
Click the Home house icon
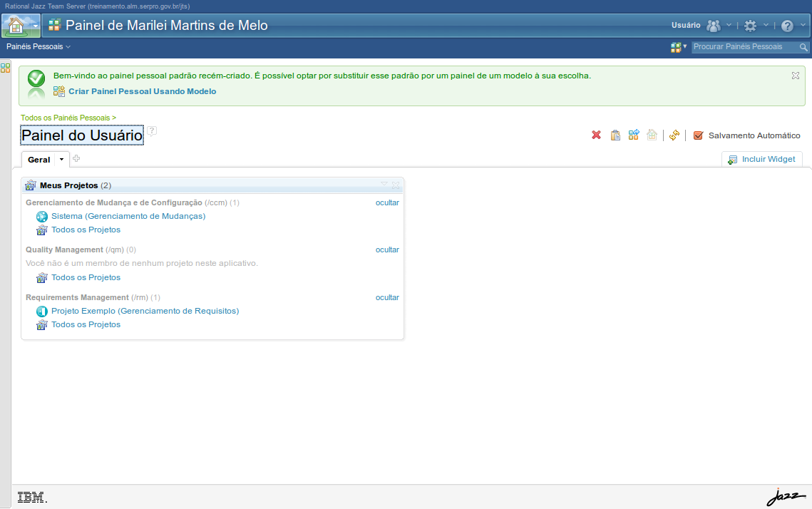pyautogui.click(x=16, y=26)
